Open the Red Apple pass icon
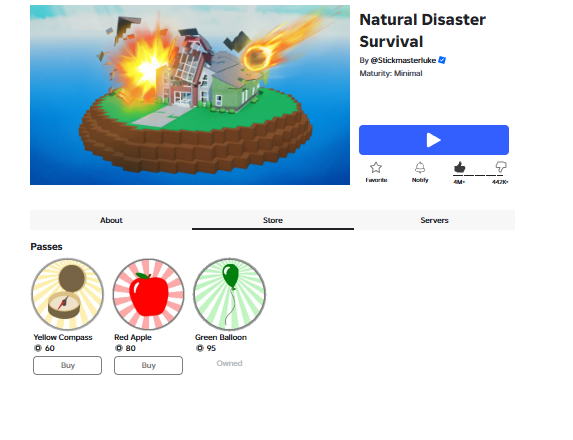 point(148,294)
